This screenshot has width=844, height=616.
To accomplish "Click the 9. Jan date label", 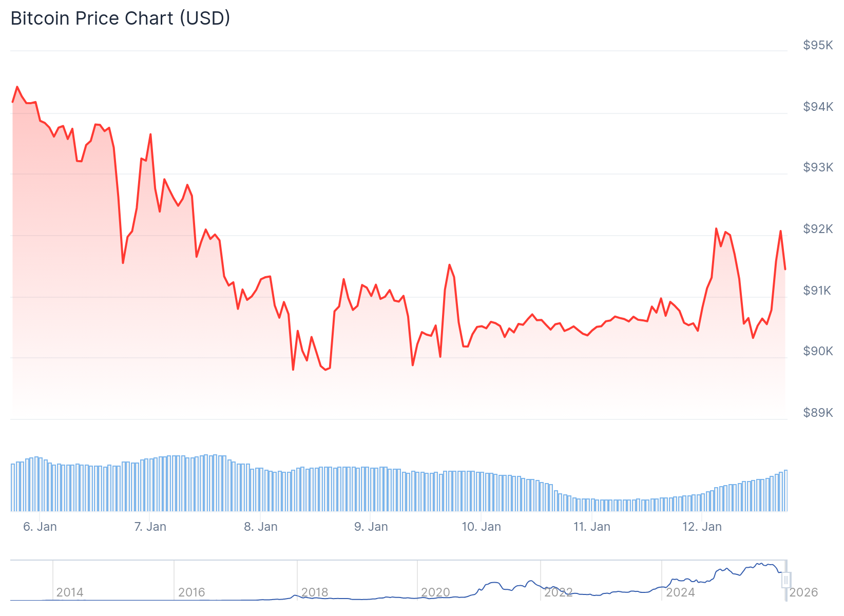I will tap(371, 527).
